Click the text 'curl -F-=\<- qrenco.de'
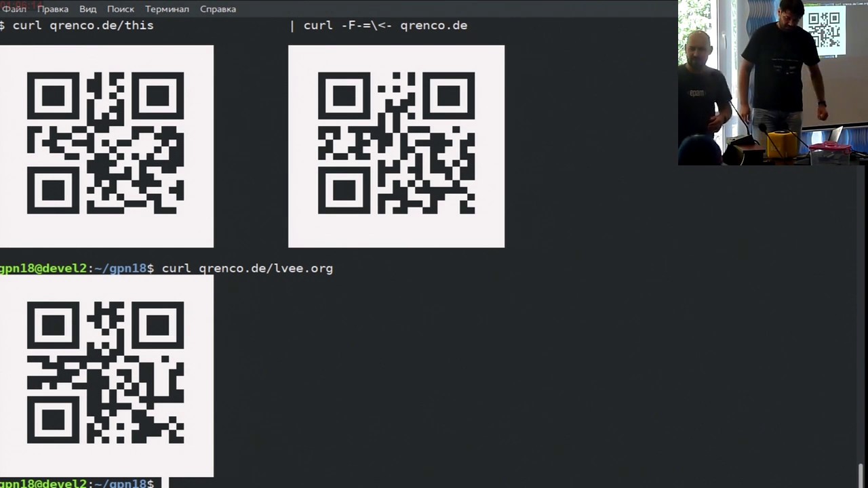Viewport: 868px width, 488px height. pyautogui.click(x=385, y=25)
